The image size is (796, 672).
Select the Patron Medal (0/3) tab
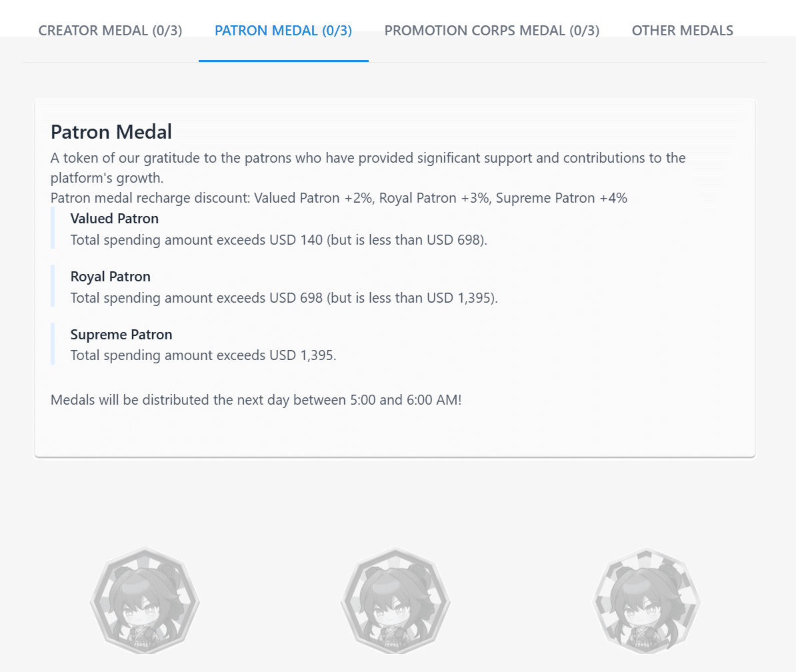pos(283,31)
